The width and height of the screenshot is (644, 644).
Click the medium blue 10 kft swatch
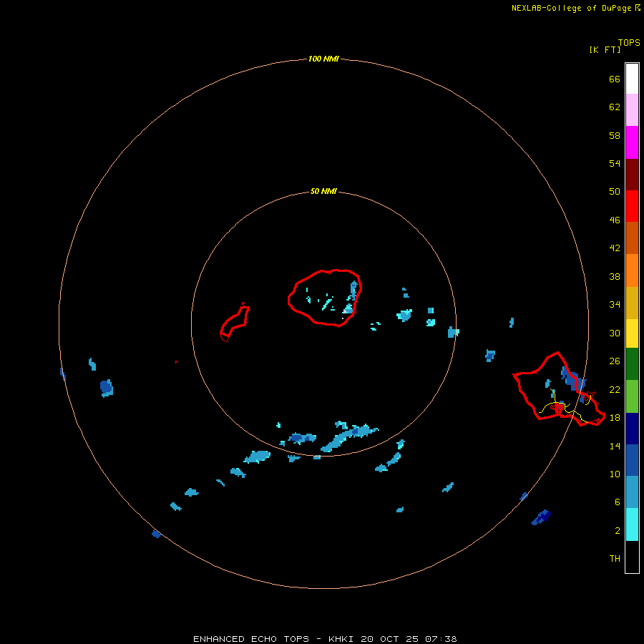point(632,460)
